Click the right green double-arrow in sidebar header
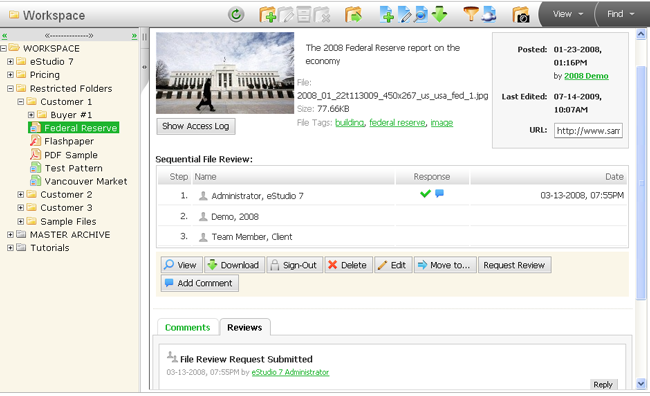Viewport: 650px width, 396px height. point(134,36)
